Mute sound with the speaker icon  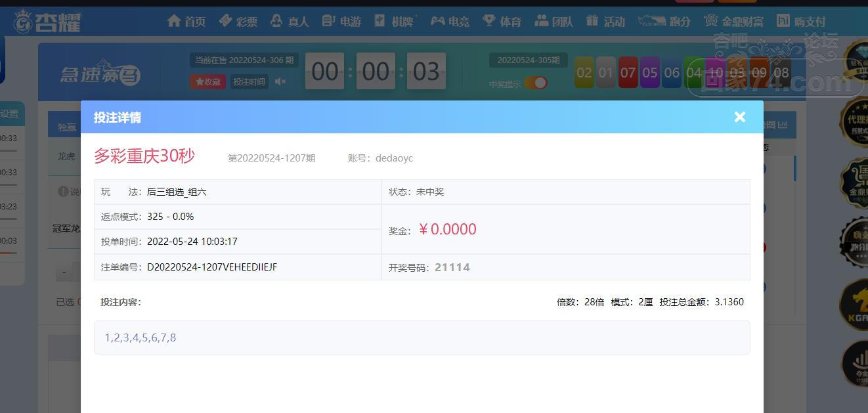[280, 81]
